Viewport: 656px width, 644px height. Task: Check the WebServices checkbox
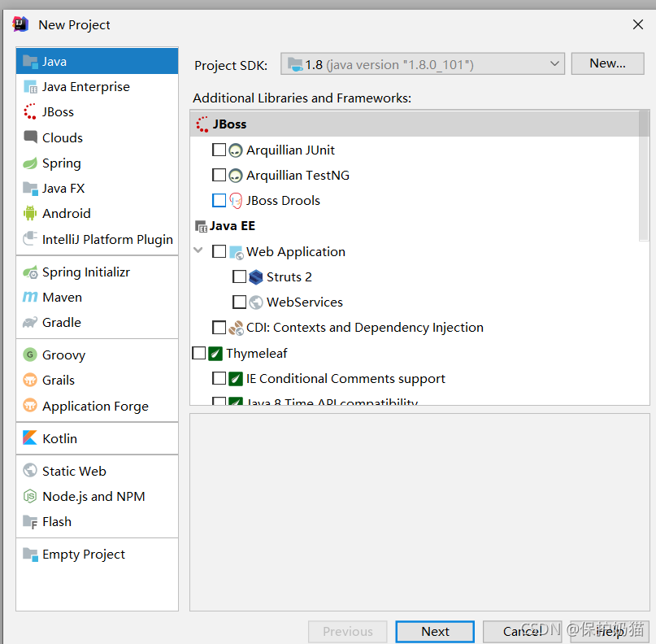pyautogui.click(x=239, y=302)
